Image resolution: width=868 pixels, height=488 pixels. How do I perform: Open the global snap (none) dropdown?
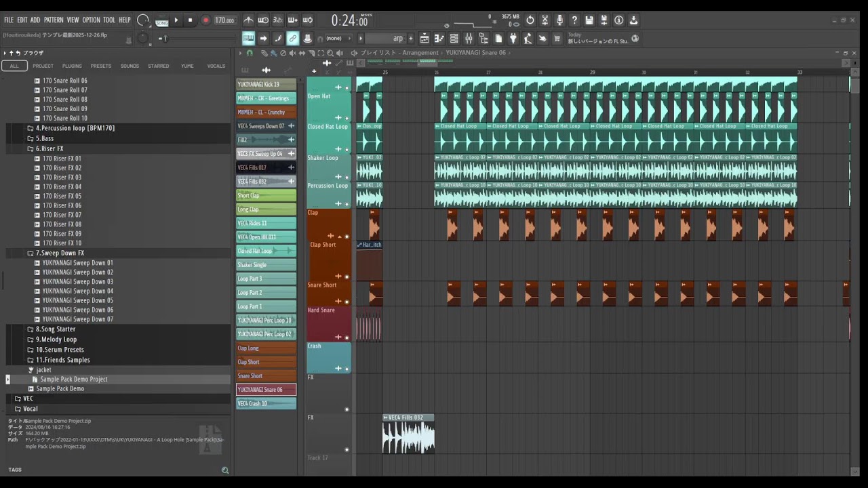(338, 38)
